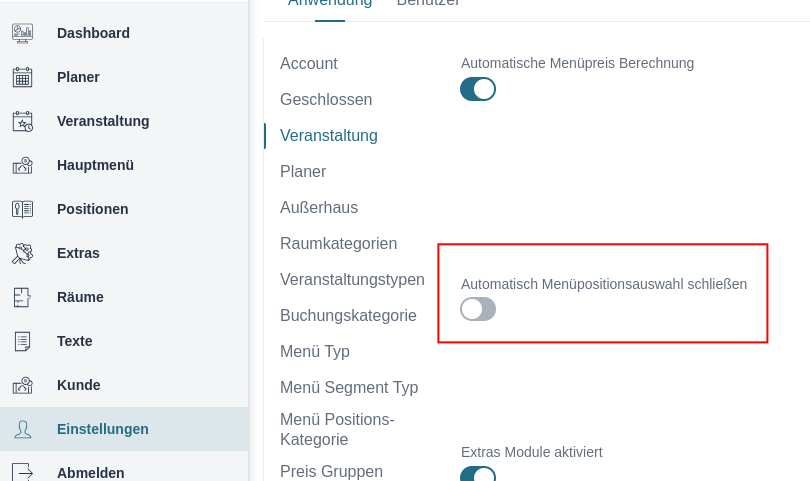The width and height of the screenshot is (810, 481).
Task: Click the Einstellungen person icon
Action: 22,429
